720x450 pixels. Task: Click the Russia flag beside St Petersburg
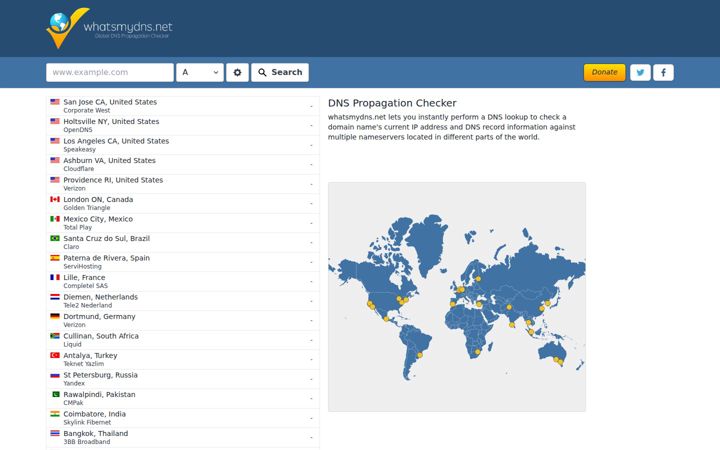(x=55, y=375)
